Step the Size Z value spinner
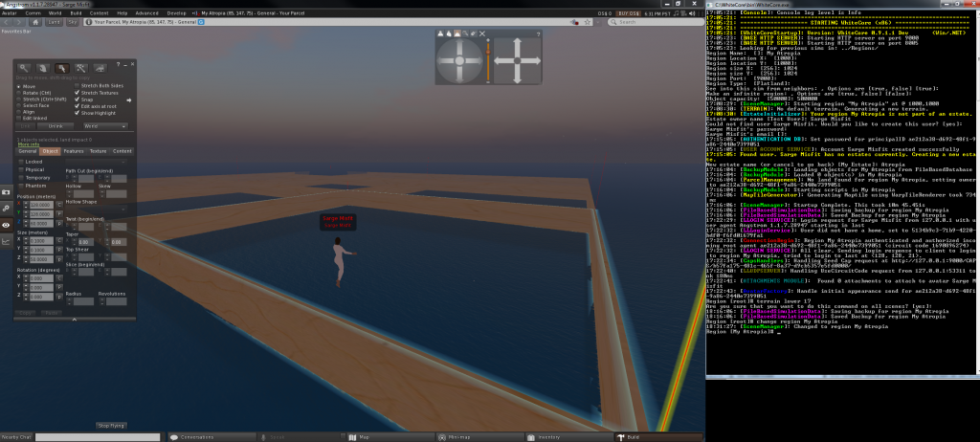 point(26,259)
